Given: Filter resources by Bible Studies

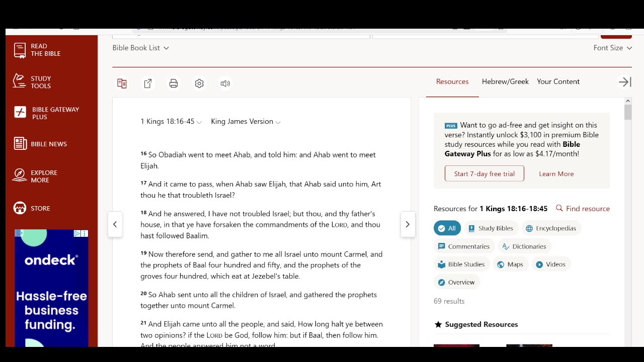Looking at the screenshot, I should coord(461,264).
